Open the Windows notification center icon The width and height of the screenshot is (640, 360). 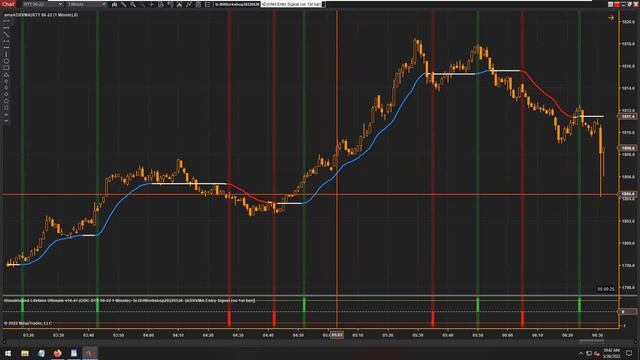[629, 353]
